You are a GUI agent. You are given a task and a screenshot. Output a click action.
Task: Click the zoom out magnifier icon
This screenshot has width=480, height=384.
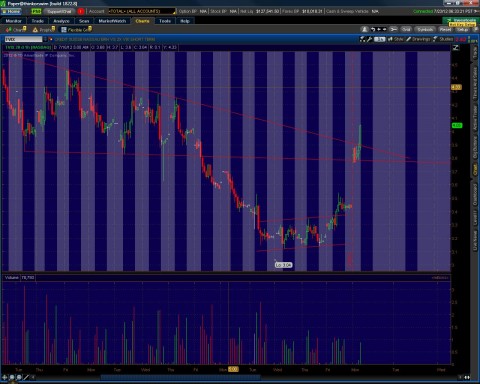point(19,377)
